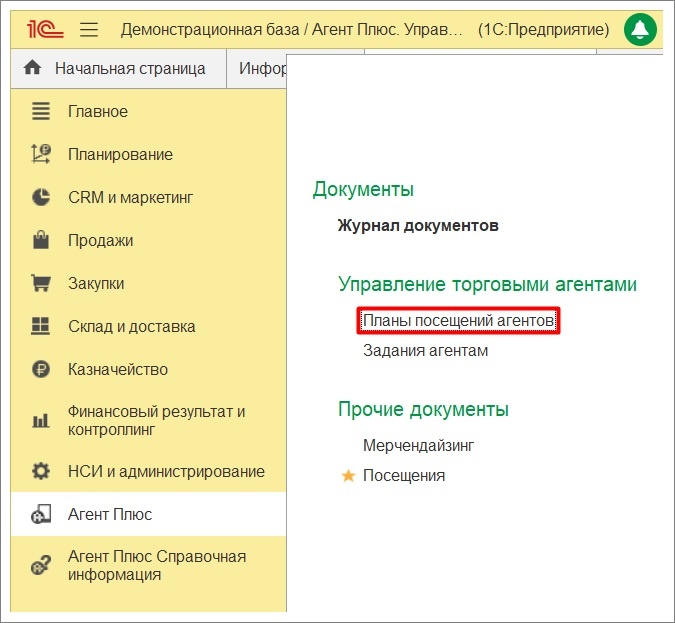Click the Прочие документы heading
Image resolution: width=675 pixels, height=623 pixels.
click(x=423, y=409)
